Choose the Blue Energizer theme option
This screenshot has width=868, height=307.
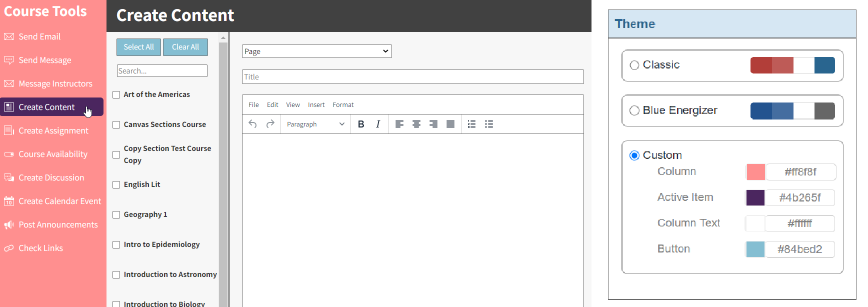pyautogui.click(x=634, y=110)
